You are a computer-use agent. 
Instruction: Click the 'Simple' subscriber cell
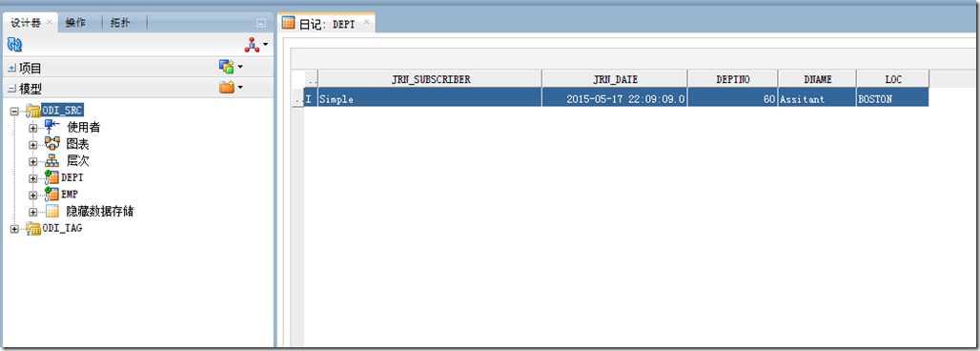430,98
